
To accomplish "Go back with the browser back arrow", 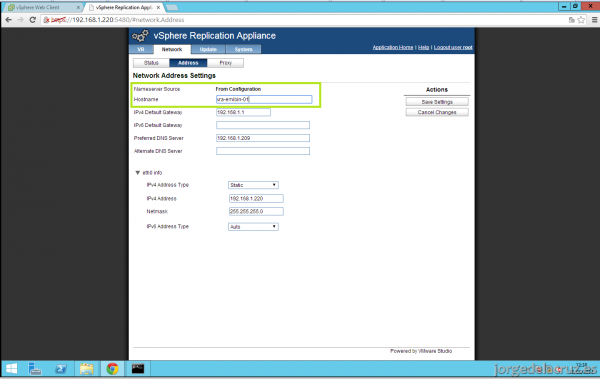I will (8, 20).
